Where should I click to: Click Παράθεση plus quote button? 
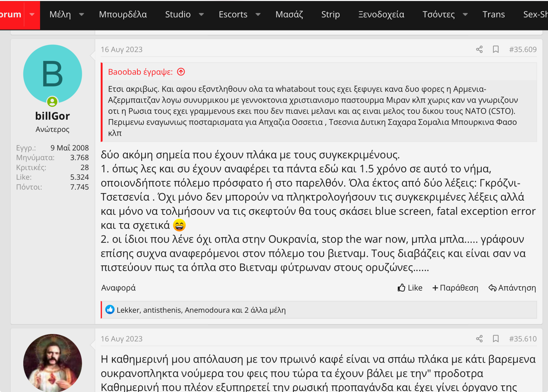(x=455, y=288)
